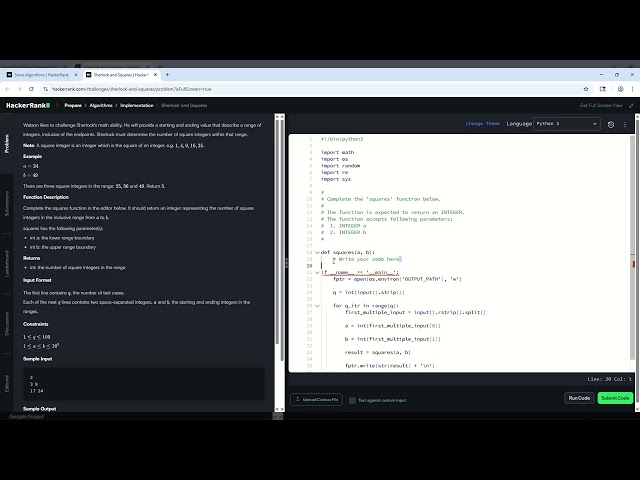Open Chrome three-dot menu
This screenshot has width=640, height=480.
632,89
